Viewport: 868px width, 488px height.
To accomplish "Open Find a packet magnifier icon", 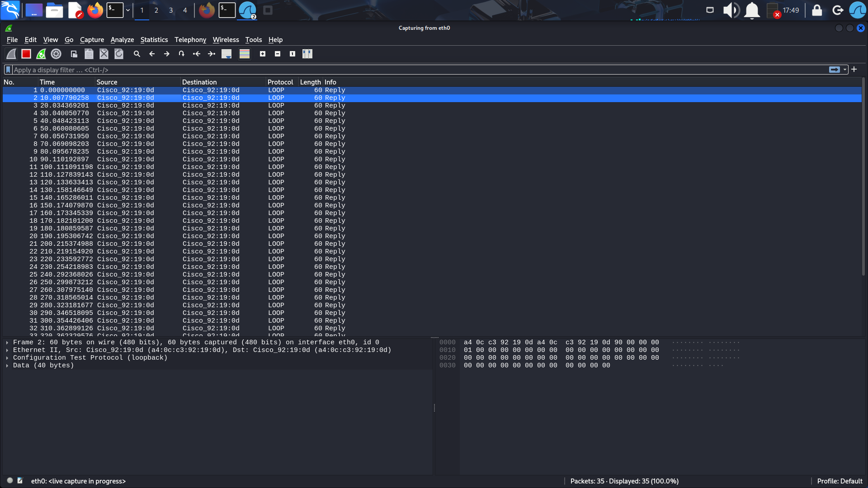I will click(137, 54).
